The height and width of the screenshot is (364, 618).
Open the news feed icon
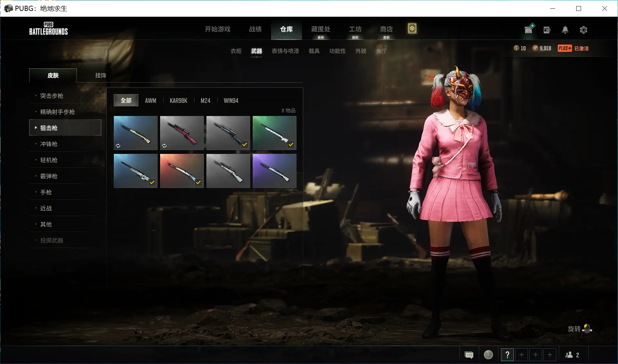[547, 30]
